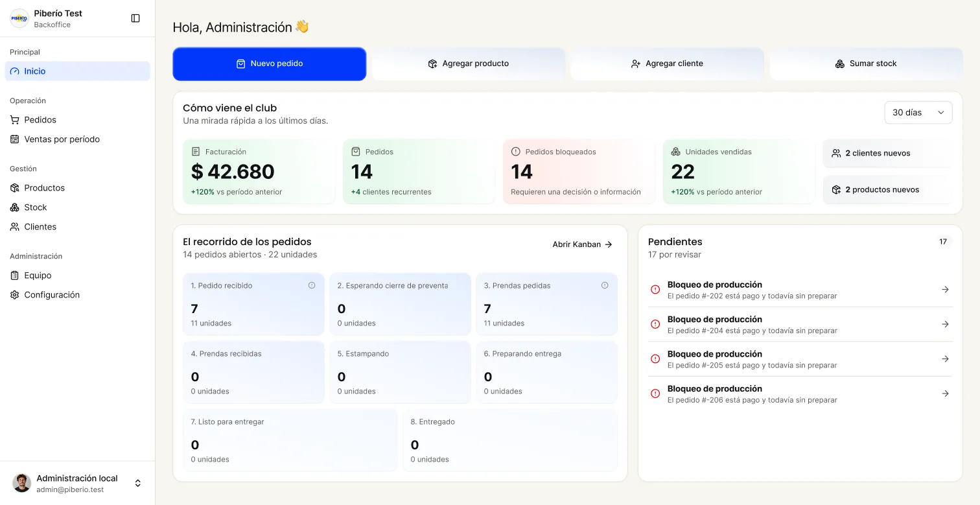980x505 pixels.
Task: Click the gear icon beside Configuración
Action: 15,295
